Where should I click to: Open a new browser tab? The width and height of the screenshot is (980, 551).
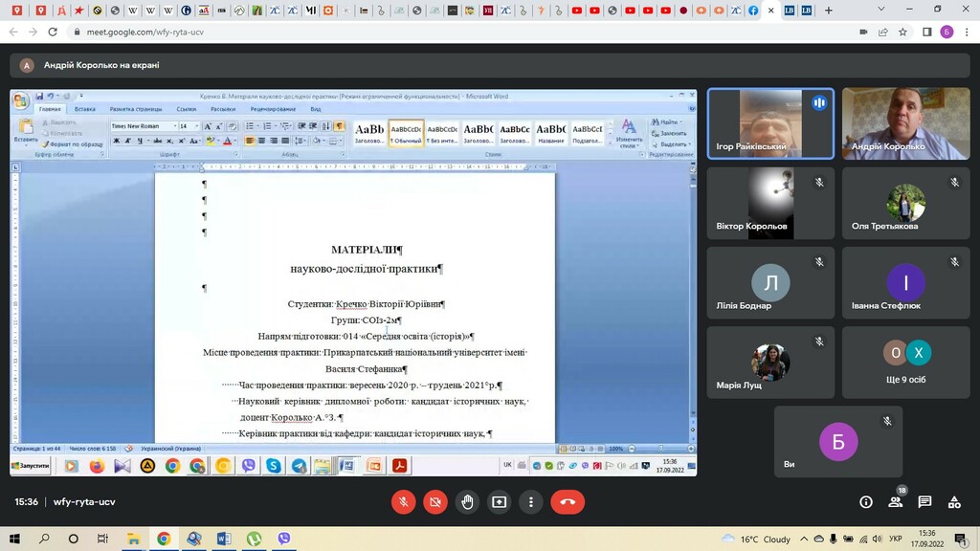(829, 11)
